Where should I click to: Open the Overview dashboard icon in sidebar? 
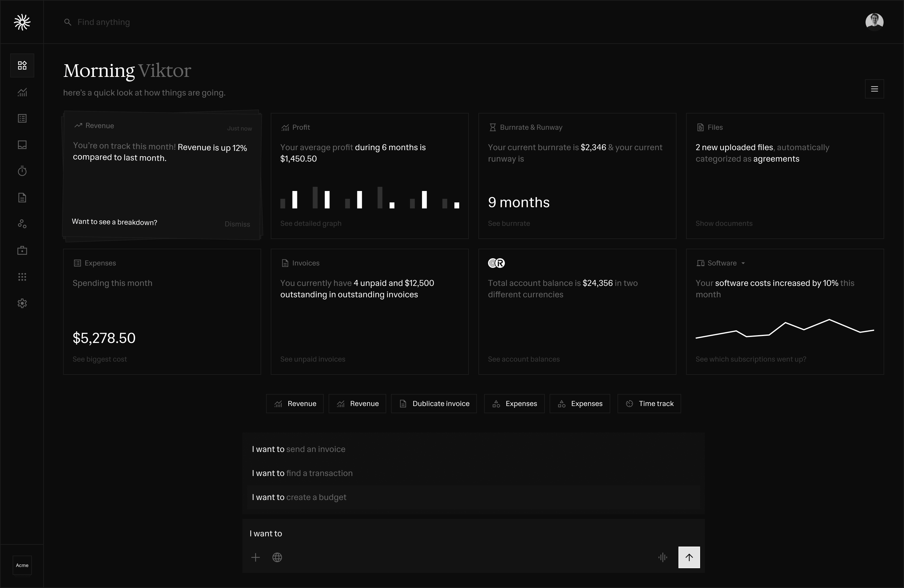pos(22,65)
